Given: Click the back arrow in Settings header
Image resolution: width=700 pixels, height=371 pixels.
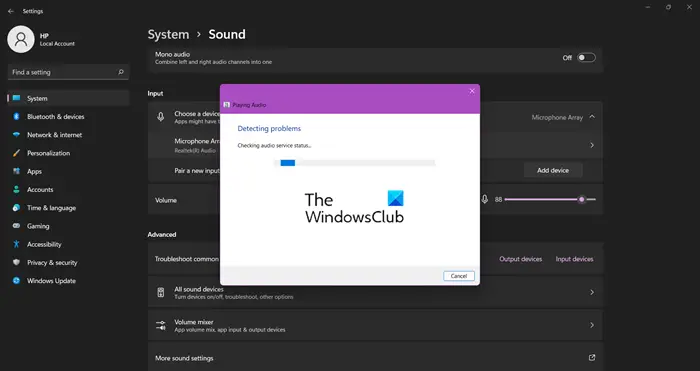Looking at the screenshot, I should [11, 12].
